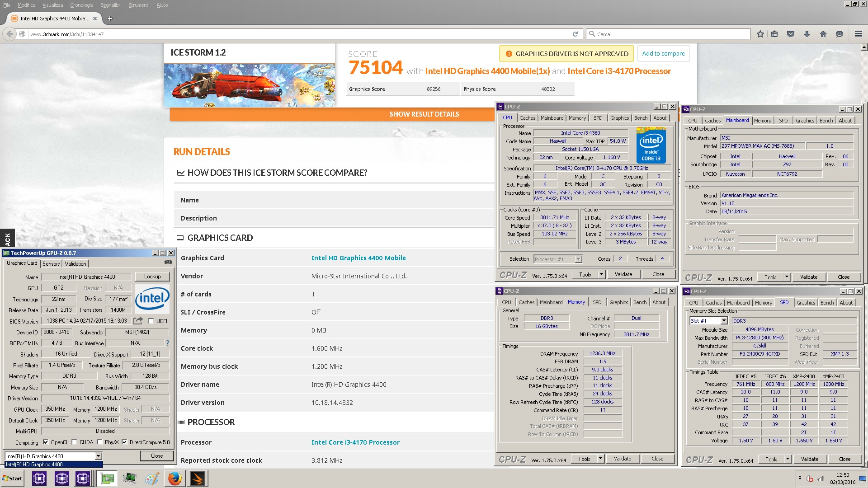Open About tab in CPU-Z Mainboard window

[845, 121]
